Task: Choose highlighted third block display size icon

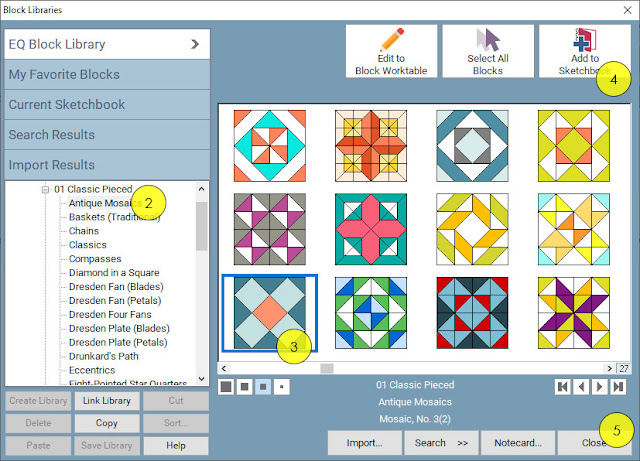Action: point(263,386)
